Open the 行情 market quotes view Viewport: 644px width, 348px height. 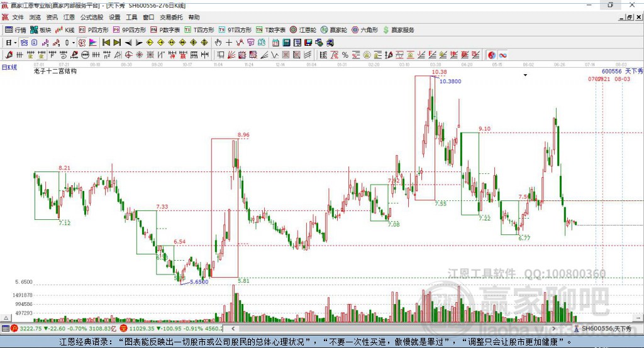pos(15,30)
